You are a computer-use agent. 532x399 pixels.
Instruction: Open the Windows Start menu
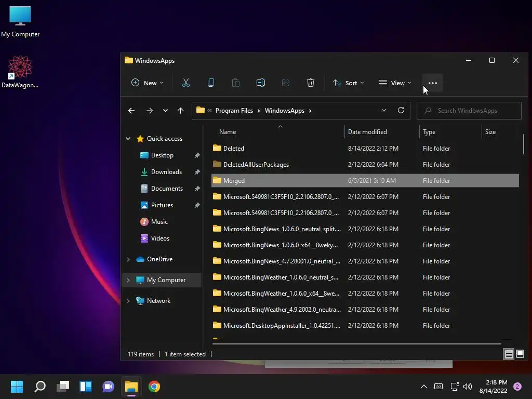pos(17,387)
